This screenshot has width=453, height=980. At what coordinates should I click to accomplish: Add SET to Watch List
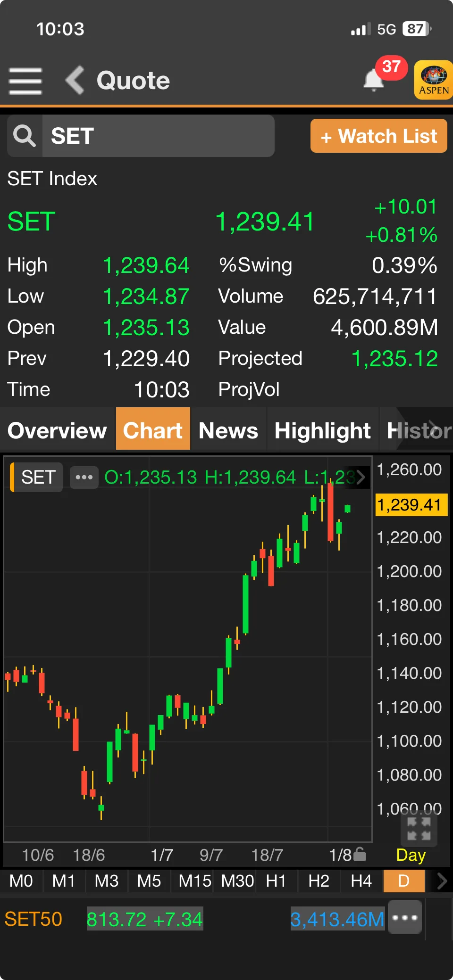coord(378,136)
